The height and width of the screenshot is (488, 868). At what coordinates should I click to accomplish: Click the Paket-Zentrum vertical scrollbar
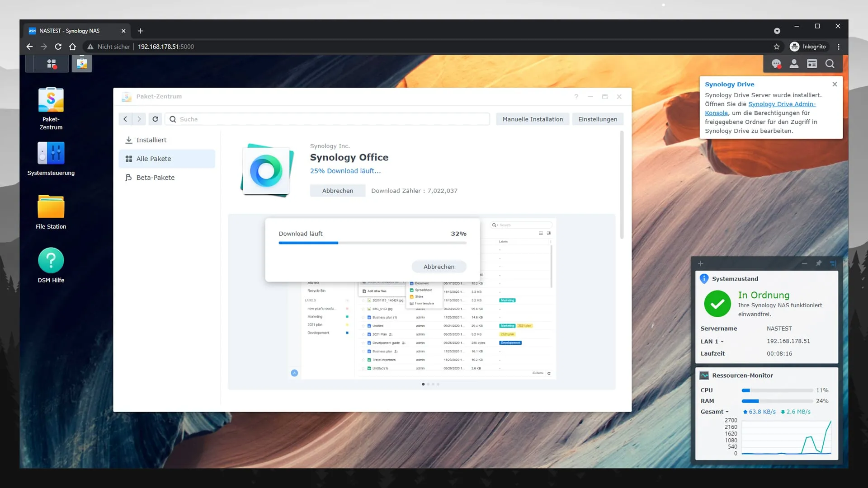tap(622, 185)
